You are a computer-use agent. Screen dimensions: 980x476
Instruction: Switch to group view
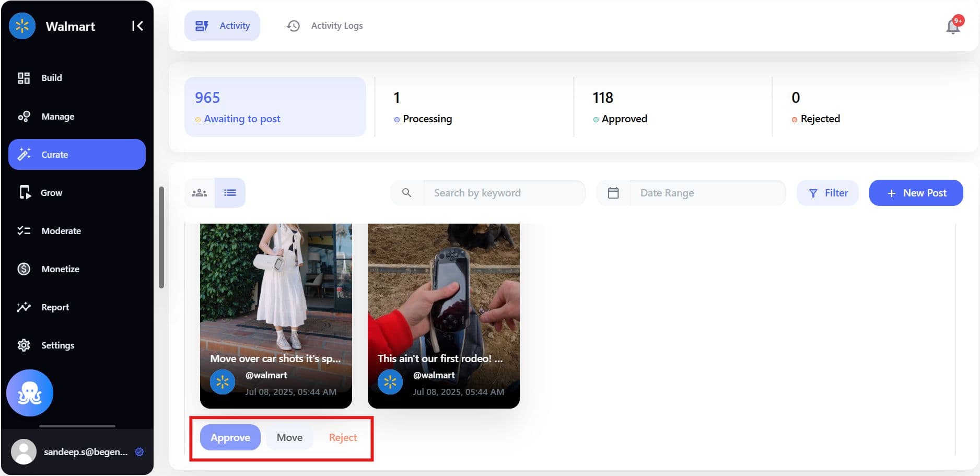click(x=200, y=193)
